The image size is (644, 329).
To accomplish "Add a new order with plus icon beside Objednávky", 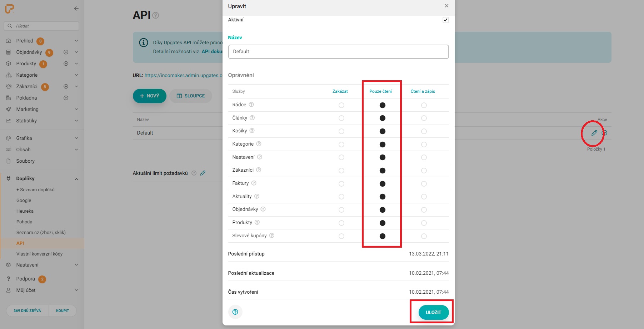I will [x=66, y=52].
